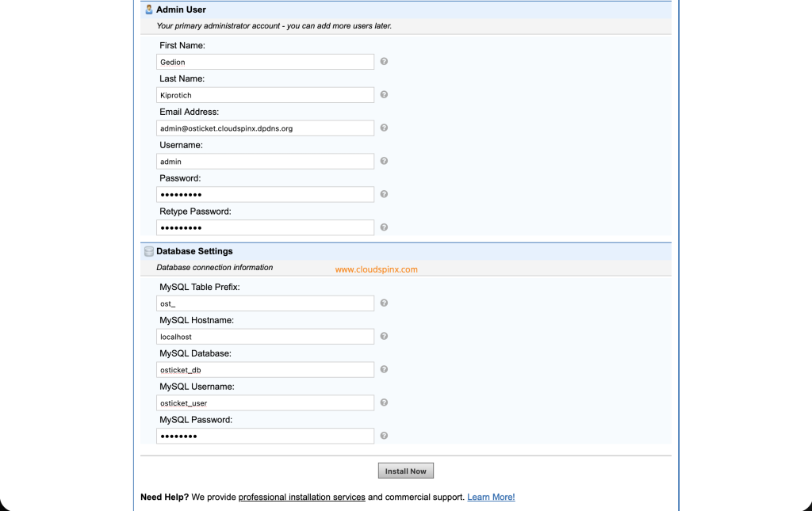Click the MySQL Hostname field showing localhost
This screenshot has width=812, height=511.
tap(265, 337)
